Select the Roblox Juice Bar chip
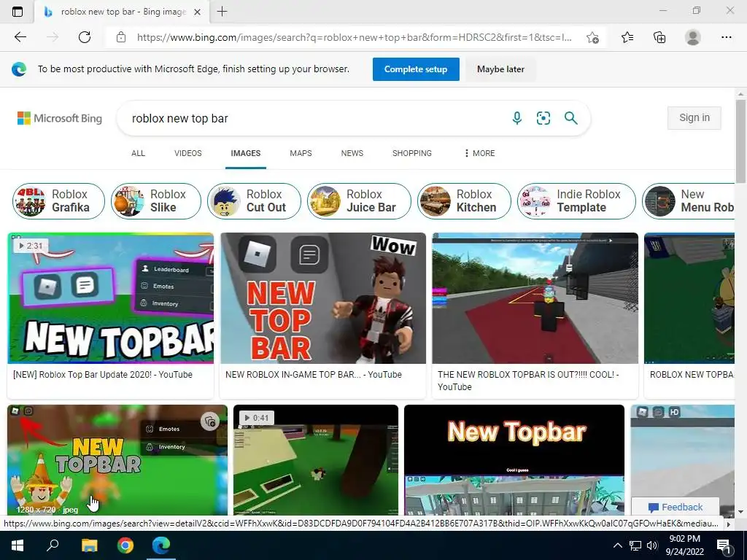 point(359,201)
